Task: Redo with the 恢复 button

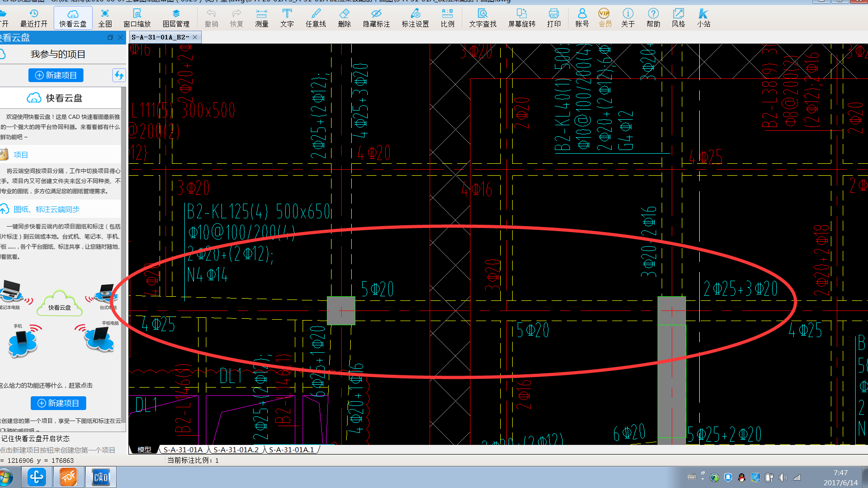Action: (237, 18)
